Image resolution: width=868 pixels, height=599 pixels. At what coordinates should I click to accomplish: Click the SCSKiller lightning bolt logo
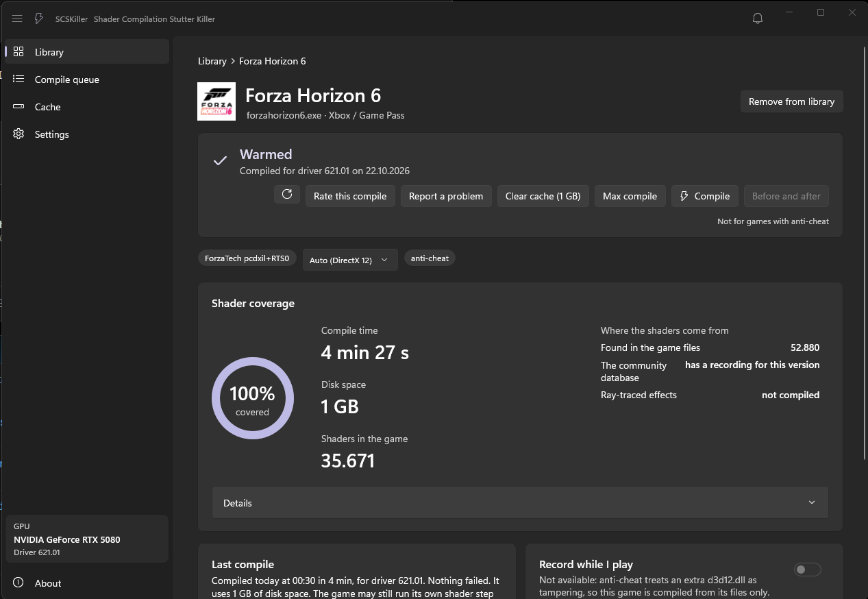point(39,19)
